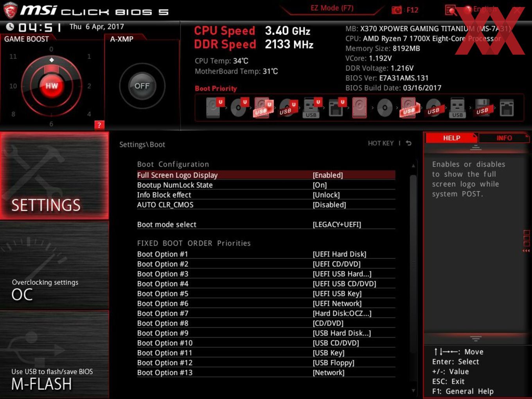Collapse the help panel top grip handle
The image size is (532, 399).
(476, 147)
